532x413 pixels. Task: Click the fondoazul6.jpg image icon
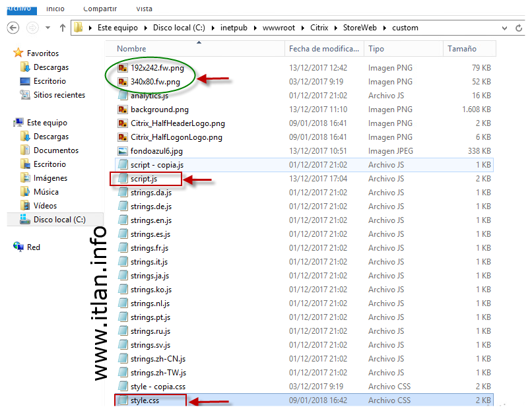point(123,151)
